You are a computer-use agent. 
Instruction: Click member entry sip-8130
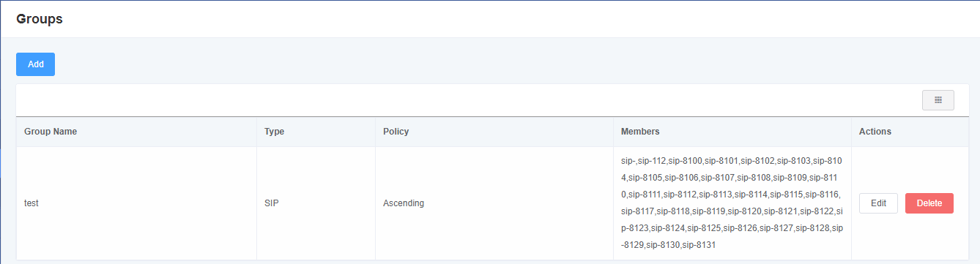(x=663, y=245)
